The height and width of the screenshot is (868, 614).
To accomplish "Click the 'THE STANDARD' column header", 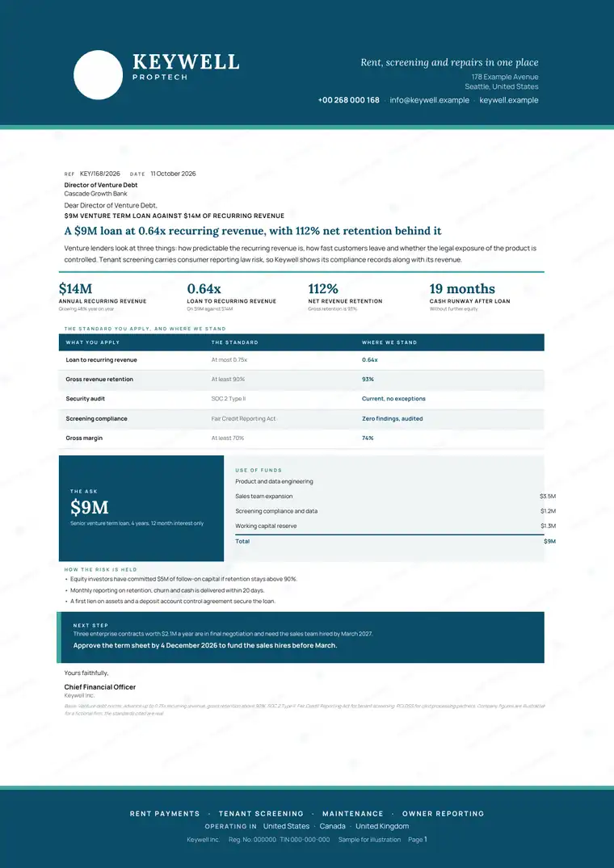I will pos(235,342).
